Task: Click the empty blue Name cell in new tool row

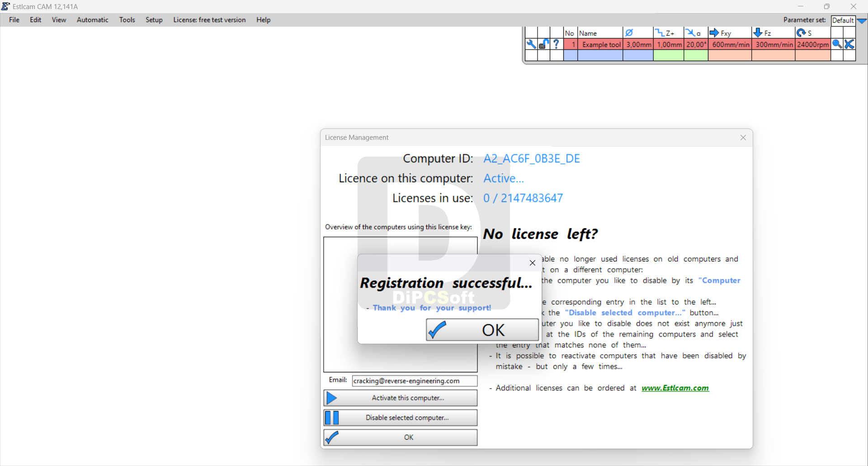Action: tap(600, 55)
